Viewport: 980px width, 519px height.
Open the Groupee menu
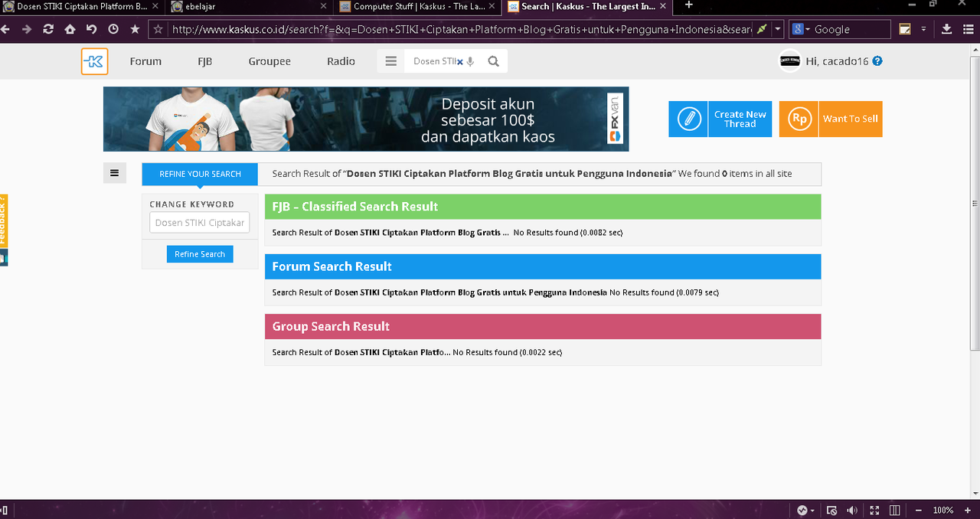[269, 61]
